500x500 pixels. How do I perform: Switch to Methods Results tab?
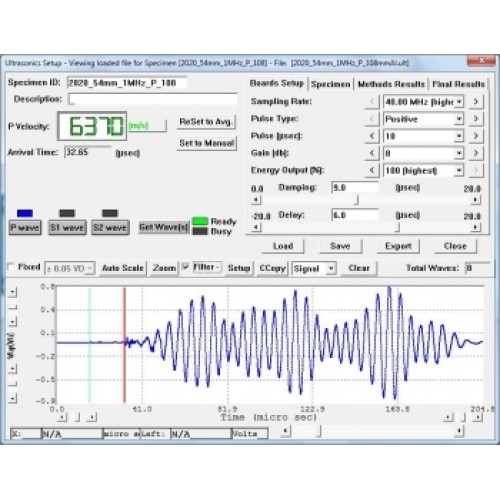(x=391, y=84)
